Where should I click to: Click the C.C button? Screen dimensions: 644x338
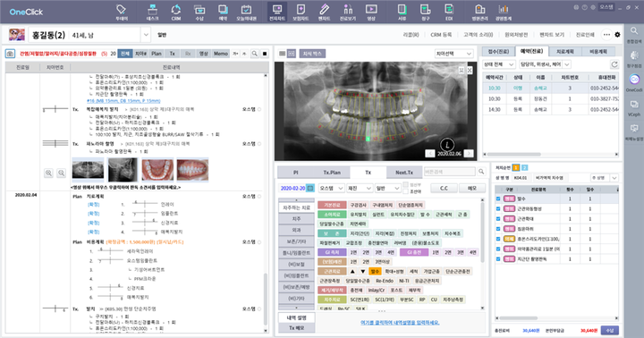coord(444,188)
